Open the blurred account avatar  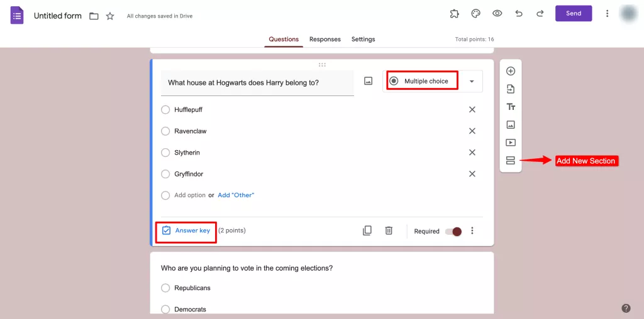coord(628,14)
